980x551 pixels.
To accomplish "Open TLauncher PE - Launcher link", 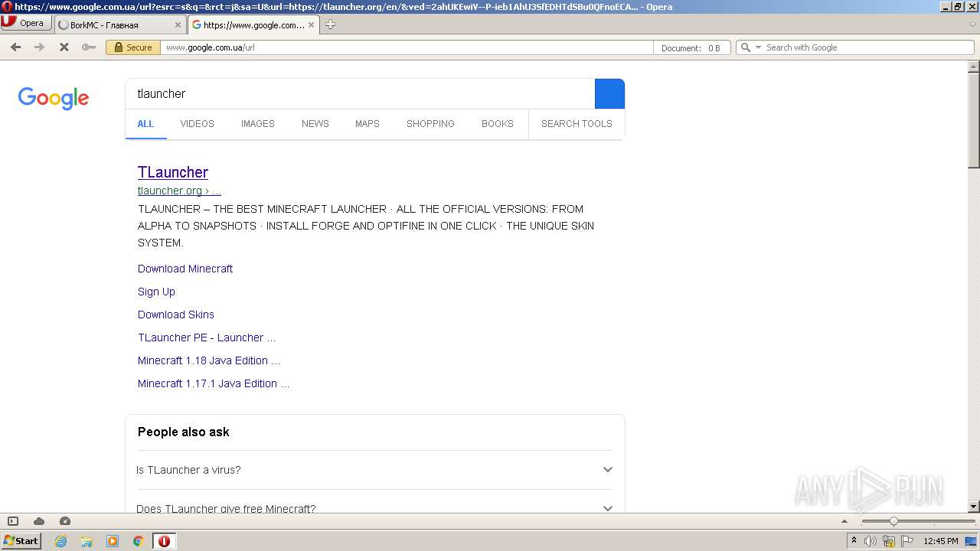I will [207, 337].
